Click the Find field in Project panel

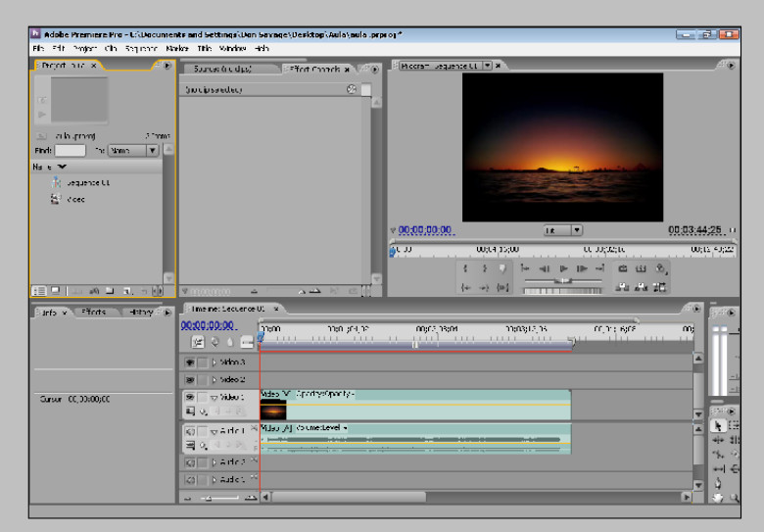[x=71, y=151]
